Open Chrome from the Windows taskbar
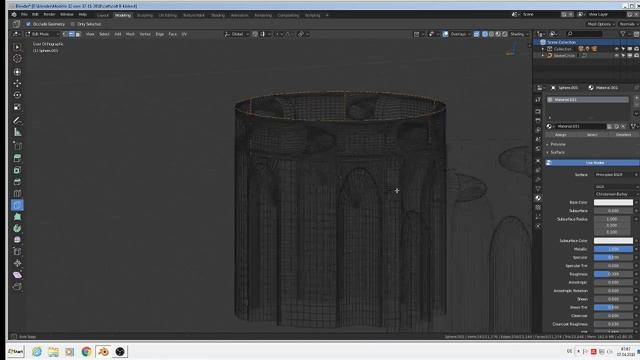Screen dimensions: 640x360 [x=86, y=351]
